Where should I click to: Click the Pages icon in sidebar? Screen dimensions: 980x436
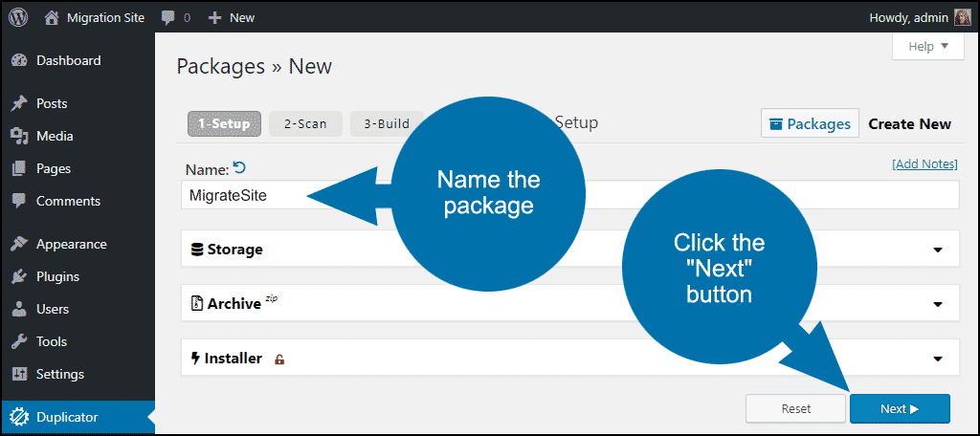[x=19, y=168]
